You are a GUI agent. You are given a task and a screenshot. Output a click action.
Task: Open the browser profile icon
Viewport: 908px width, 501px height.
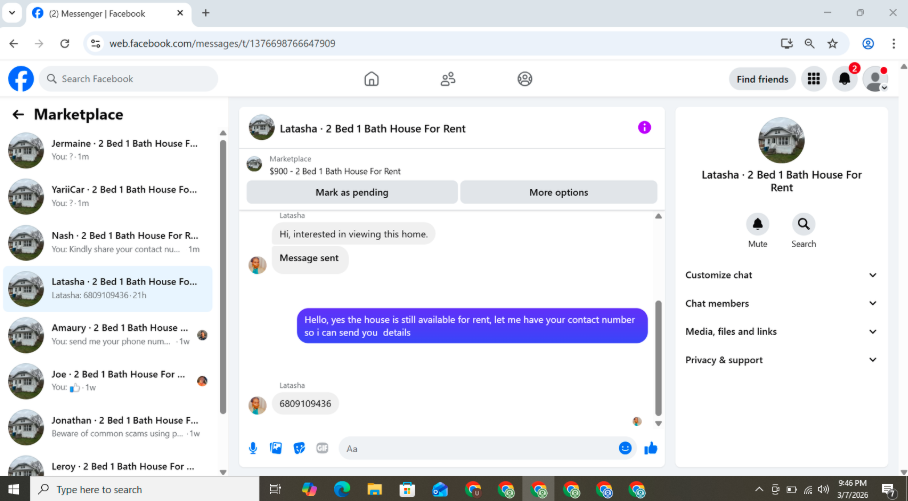(867, 43)
